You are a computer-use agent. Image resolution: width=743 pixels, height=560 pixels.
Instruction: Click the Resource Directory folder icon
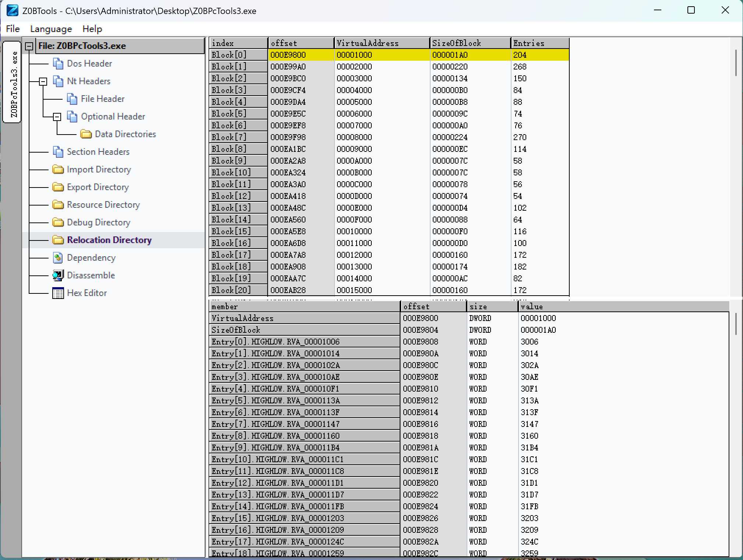58,204
